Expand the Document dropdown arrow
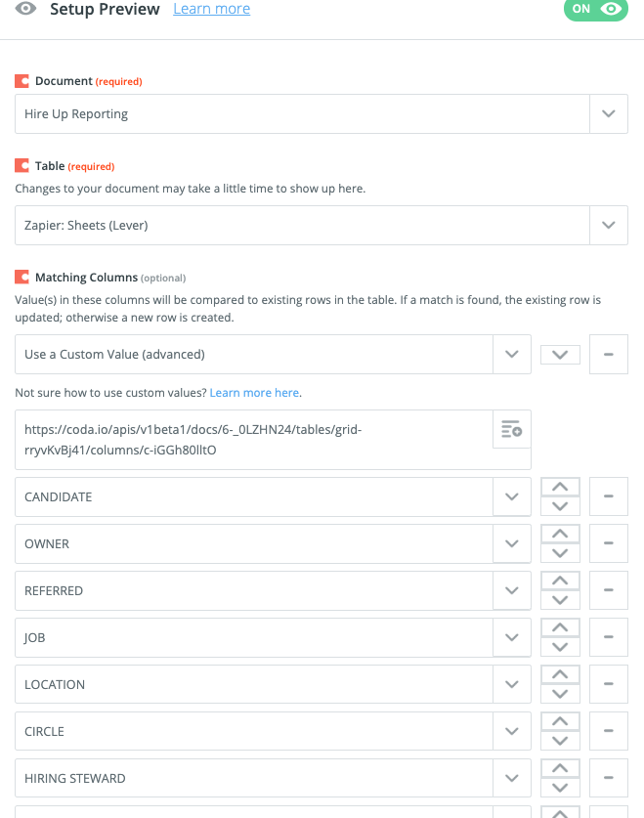The width and height of the screenshot is (644, 818). tap(608, 113)
